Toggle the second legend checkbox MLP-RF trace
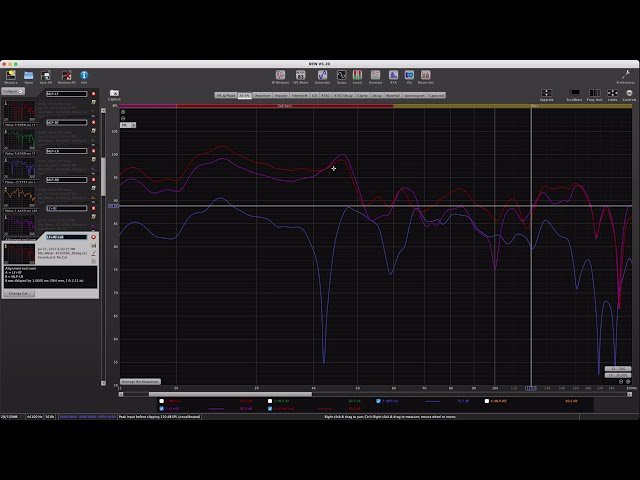Screen dimensions: 640x480 click(x=270, y=401)
